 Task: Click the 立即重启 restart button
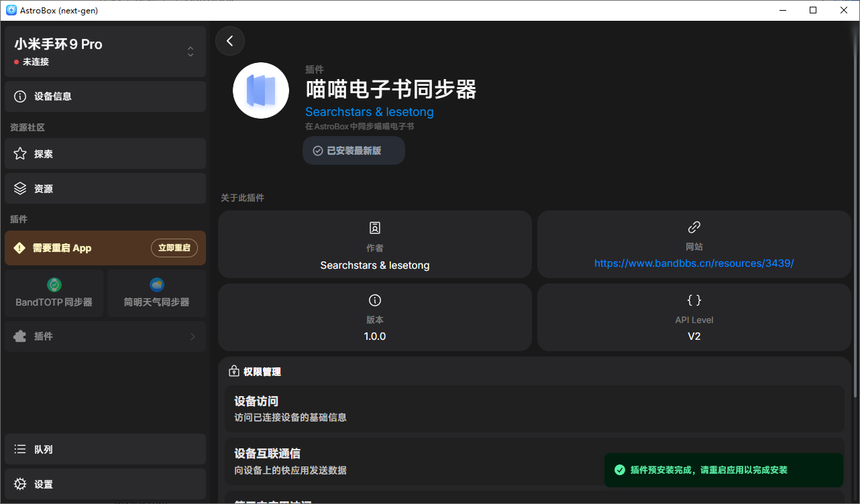tap(174, 248)
